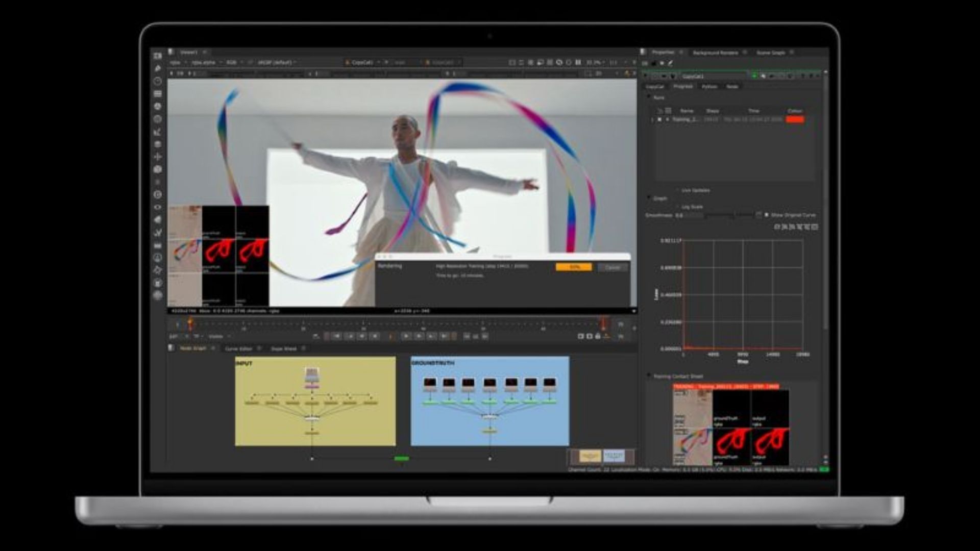This screenshot has width=980, height=551.
Task: Open the RGB channel display dropdown in Viewer
Action: pos(230,63)
